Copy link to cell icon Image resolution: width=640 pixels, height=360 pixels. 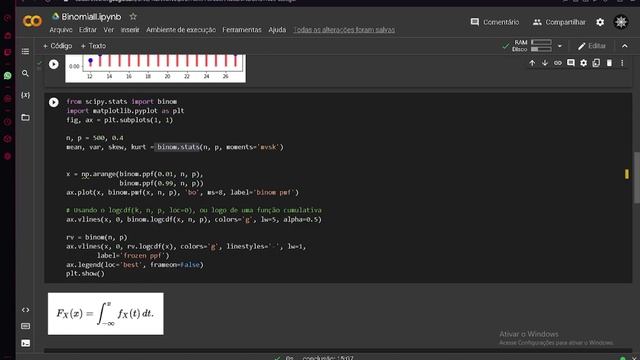pos(558,63)
